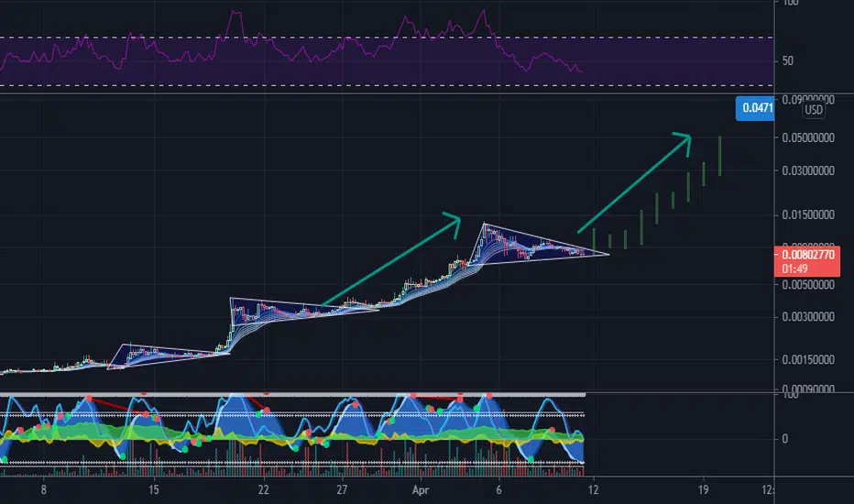Click the date label 8 on time axis
854x504 pixels.
[44, 490]
